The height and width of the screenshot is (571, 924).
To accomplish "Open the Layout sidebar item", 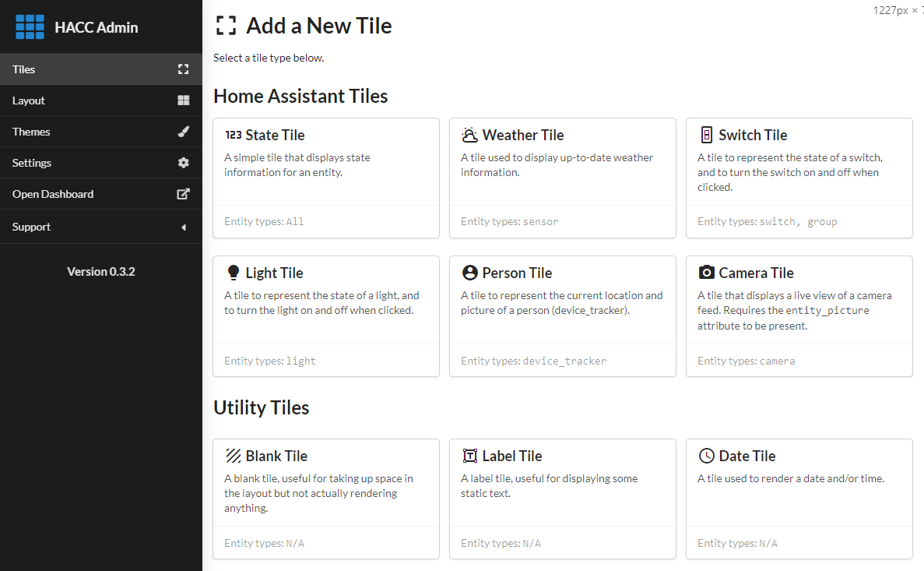I will click(x=29, y=100).
